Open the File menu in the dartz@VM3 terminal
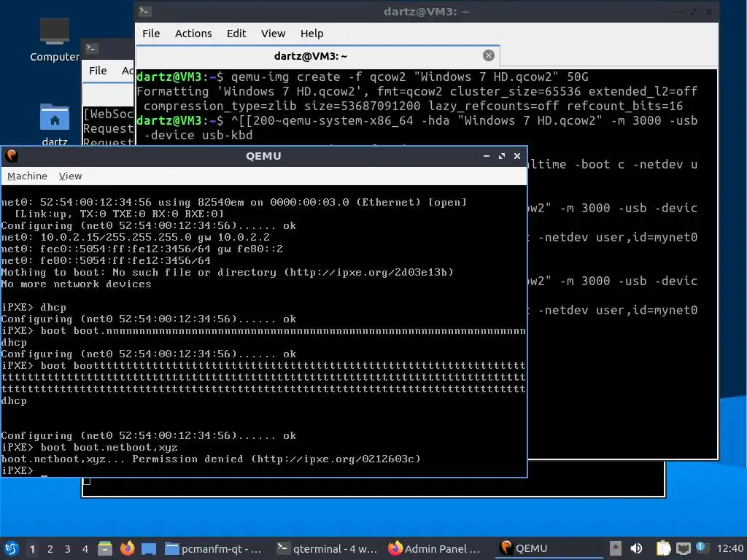The image size is (747, 560). click(x=151, y=34)
